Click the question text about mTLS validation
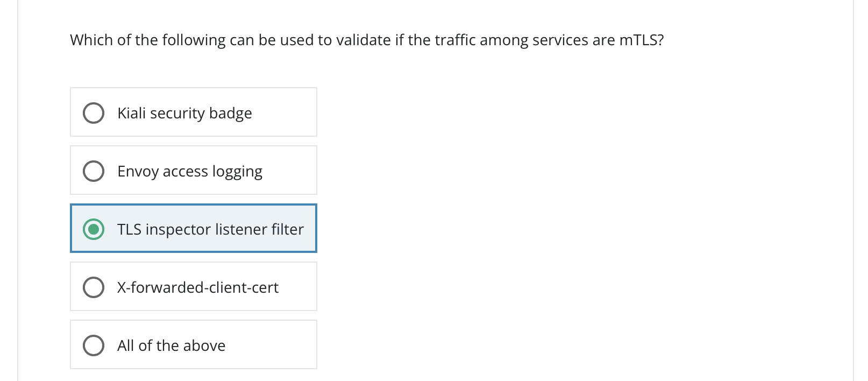This screenshot has height=381, width=868. tap(367, 39)
